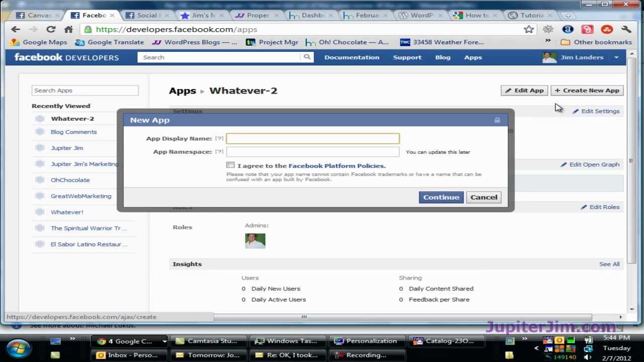This screenshot has height=362, width=644.
Task: Open Apps in Facebook Developers menu
Action: [x=473, y=57]
